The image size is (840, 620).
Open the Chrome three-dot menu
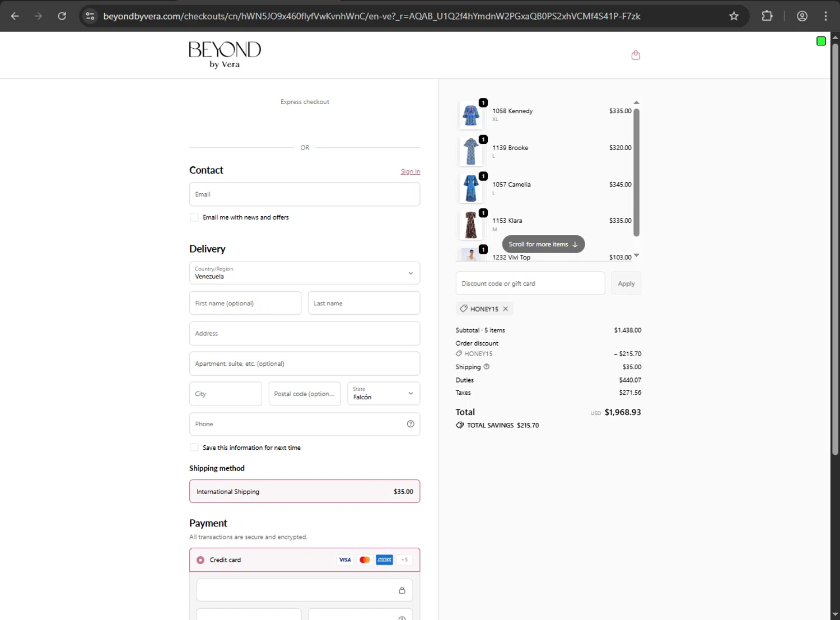(825, 16)
